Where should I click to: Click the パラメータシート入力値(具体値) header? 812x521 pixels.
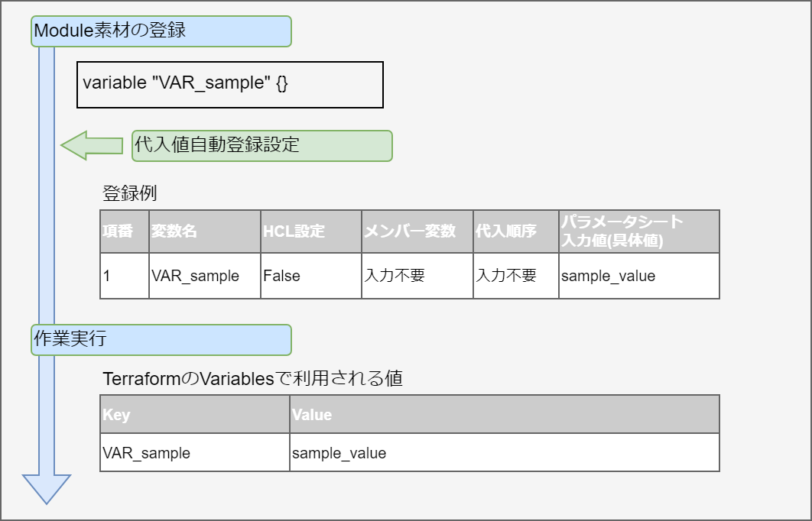[638, 231]
